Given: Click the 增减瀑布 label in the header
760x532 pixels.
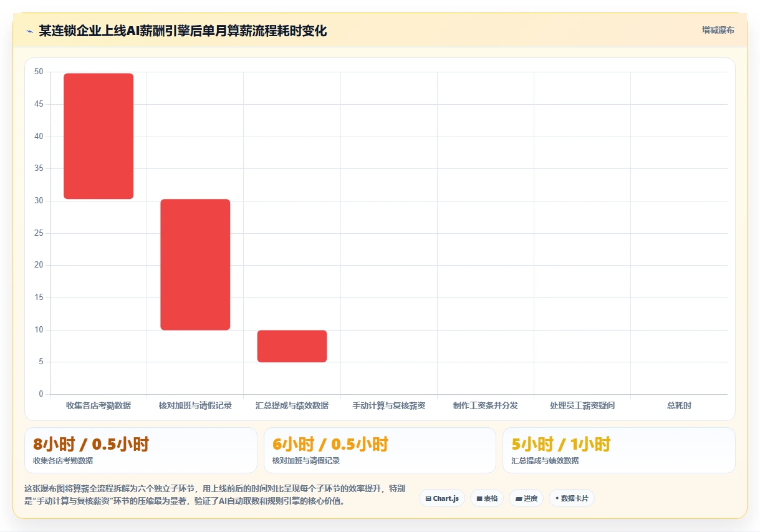Looking at the screenshot, I should pyautogui.click(x=718, y=30).
